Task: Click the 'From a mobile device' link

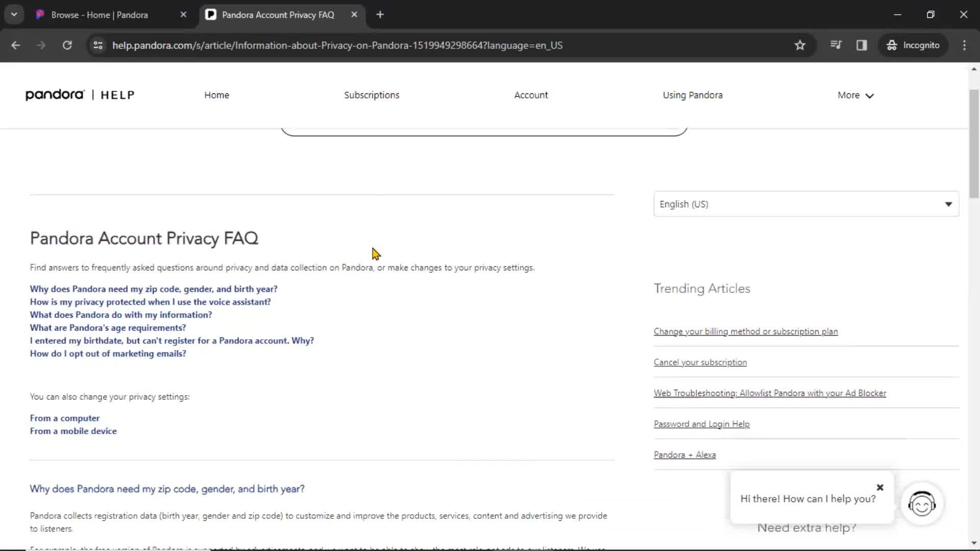Action: [73, 431]
